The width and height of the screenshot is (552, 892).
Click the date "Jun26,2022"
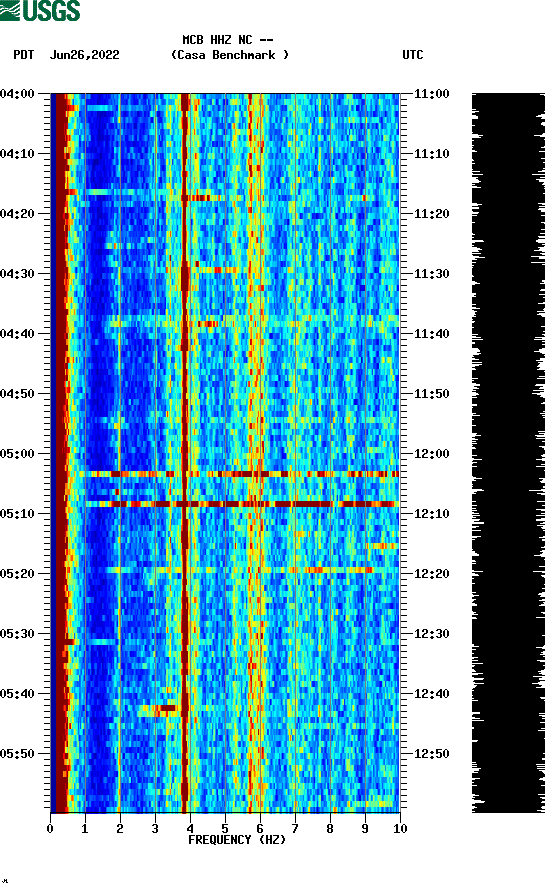pyautogui.click(x=85, y=55)
